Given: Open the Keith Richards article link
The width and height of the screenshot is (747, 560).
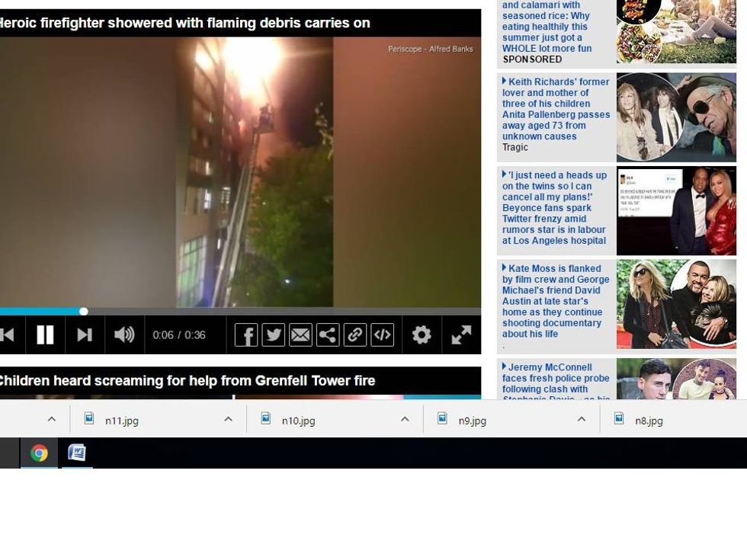Looking at the screenshot, I should (556, 109).
